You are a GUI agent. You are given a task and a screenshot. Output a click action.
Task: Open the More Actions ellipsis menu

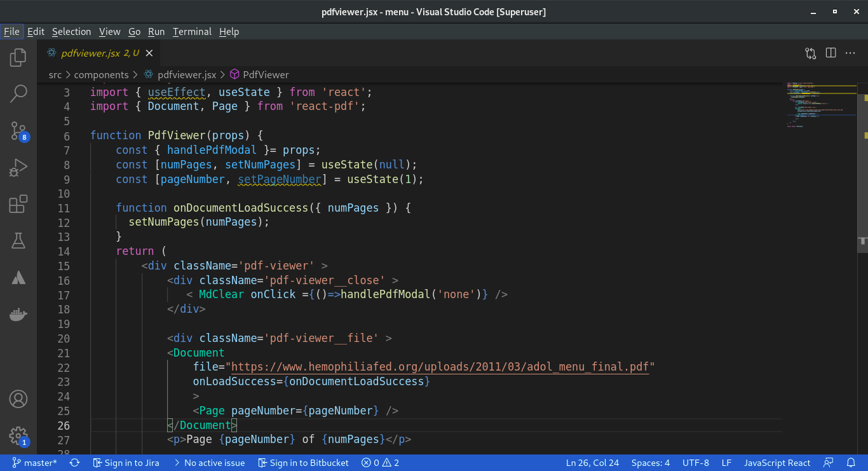point(850,53)
